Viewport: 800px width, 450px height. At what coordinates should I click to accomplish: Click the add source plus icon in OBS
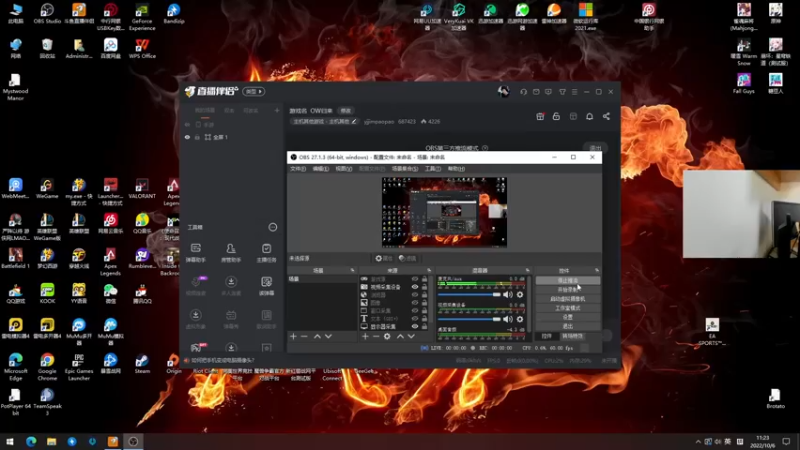coord(363,336)
